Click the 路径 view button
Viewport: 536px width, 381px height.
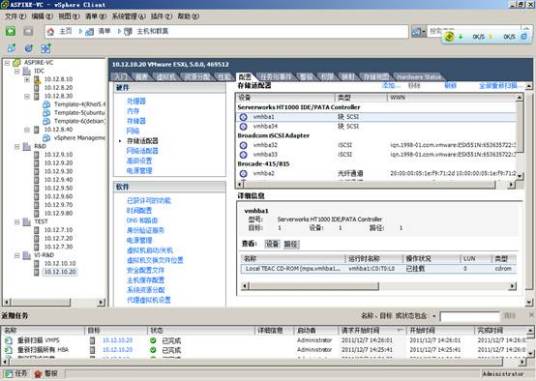tap(291, 244)
